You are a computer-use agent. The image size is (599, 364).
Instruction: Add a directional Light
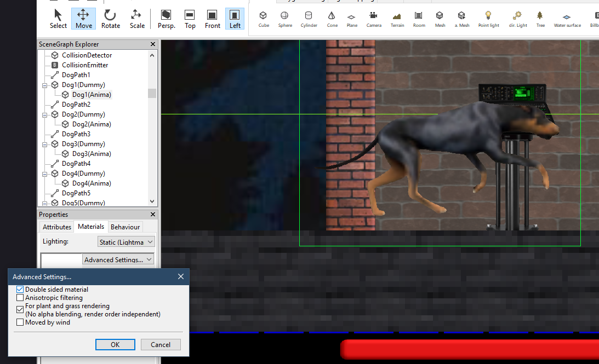pyautogui.click(x=518, y=19)
